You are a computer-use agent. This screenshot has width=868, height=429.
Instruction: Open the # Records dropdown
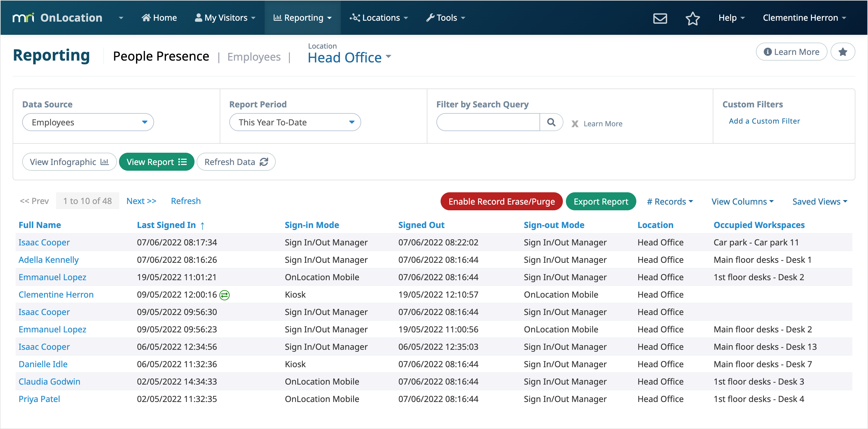click(x=670, y=201)
